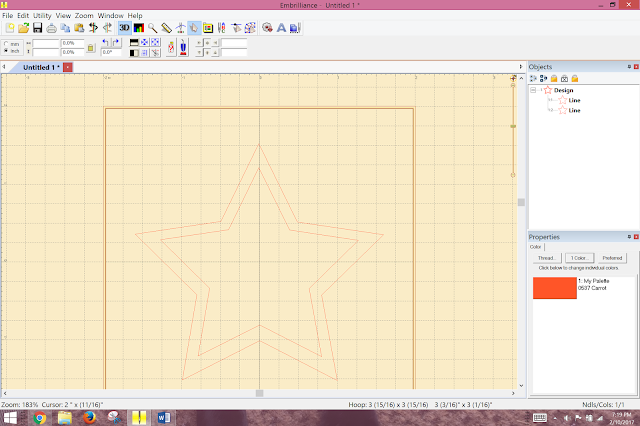Click the second icon in Objects toolbar
Screen dimensions: 640x426
(543, 78)
